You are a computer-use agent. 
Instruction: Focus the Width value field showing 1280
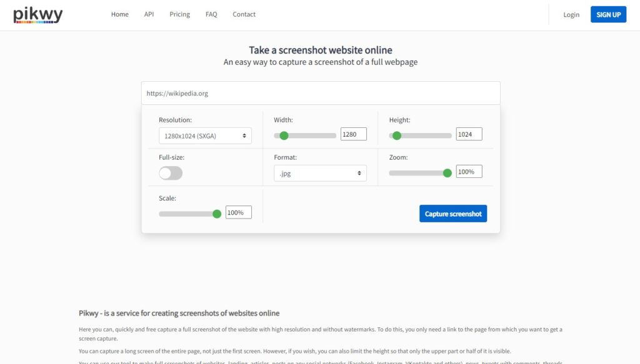(x=353, y=134)
